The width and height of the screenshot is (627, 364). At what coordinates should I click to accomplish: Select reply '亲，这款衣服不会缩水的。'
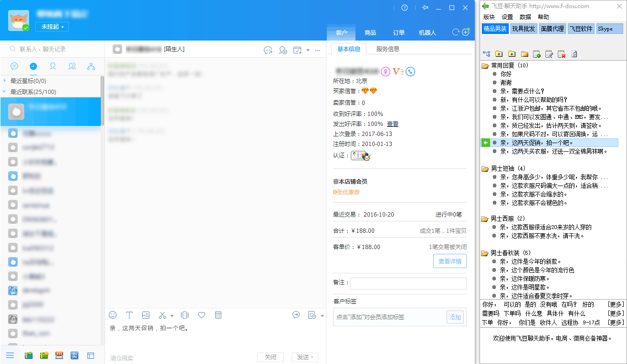(533, 194)
